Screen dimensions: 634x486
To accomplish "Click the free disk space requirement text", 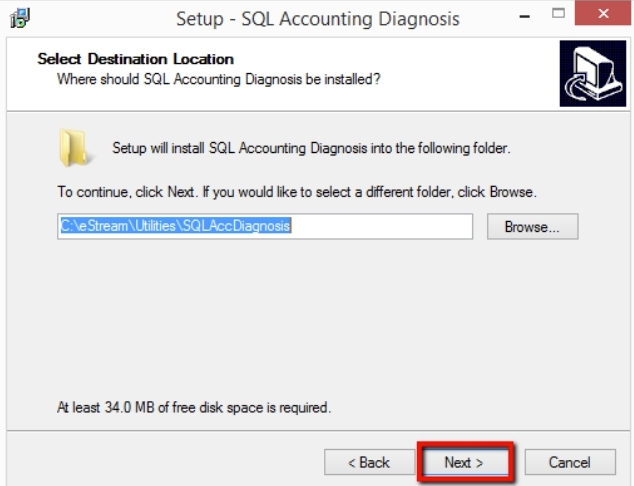I will click(x=193, y=408).
